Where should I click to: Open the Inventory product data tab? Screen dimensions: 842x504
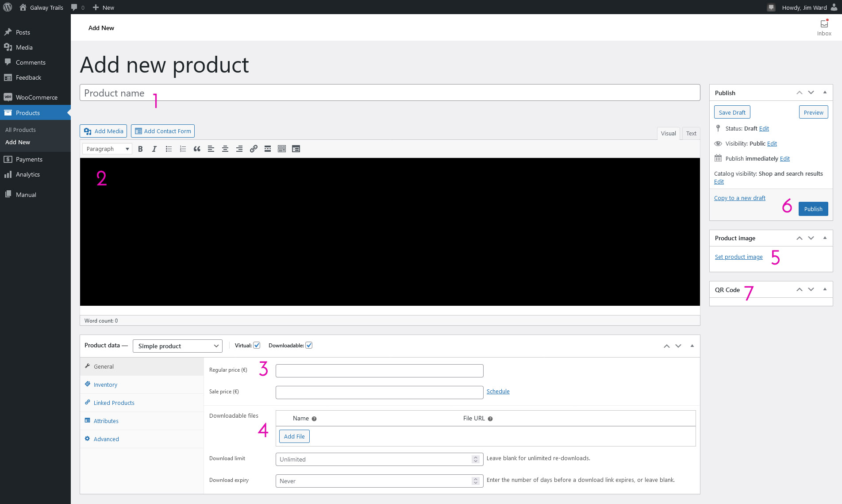(x=105, y=385)
